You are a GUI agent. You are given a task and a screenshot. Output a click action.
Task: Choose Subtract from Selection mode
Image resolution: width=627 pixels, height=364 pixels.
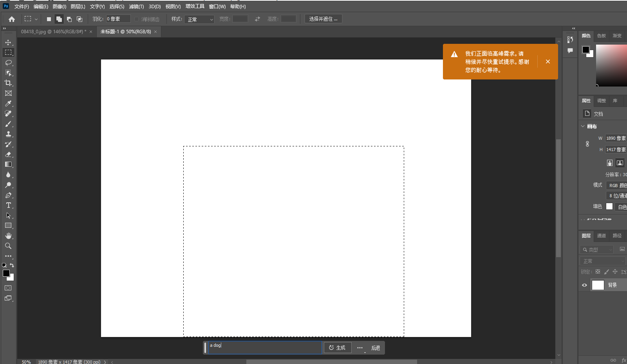pyautogui.click(x=69, y=19)
